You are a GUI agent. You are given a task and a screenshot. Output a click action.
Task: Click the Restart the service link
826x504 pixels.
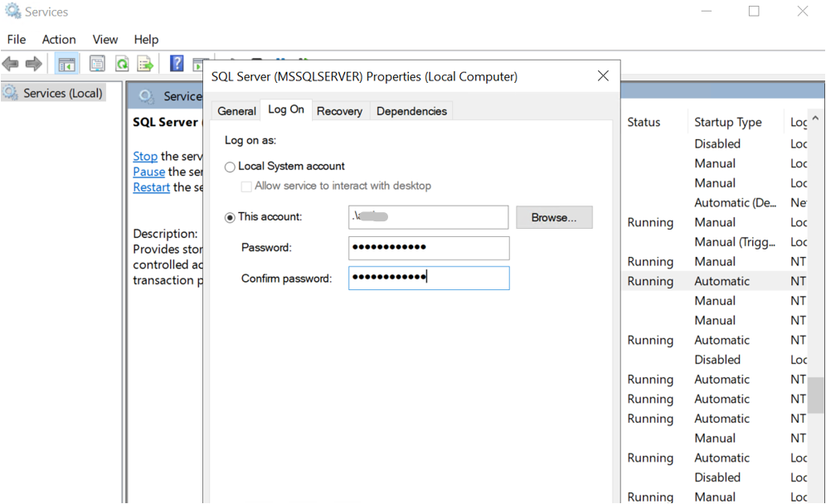tap(152, 187)
